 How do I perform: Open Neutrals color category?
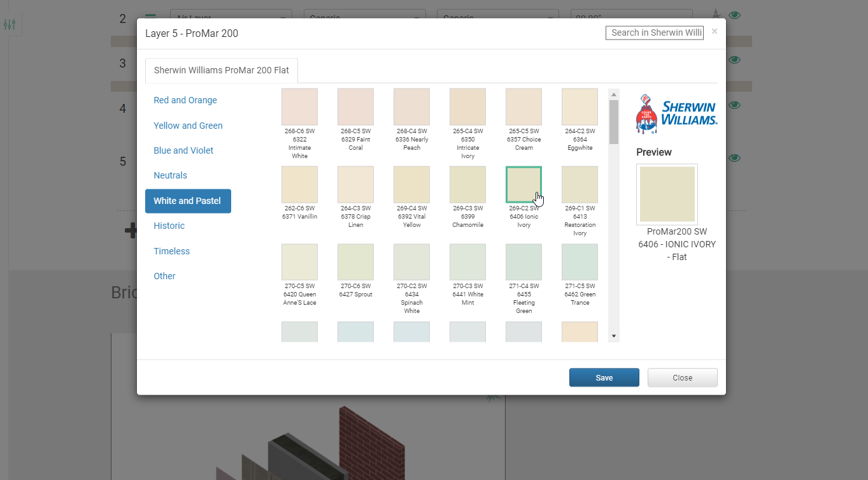click(170, 175)
